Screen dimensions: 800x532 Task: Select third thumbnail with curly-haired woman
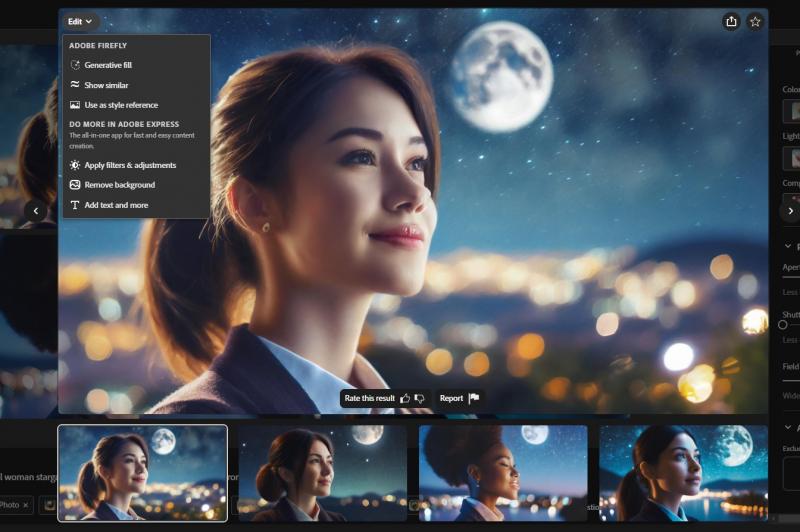503,473
